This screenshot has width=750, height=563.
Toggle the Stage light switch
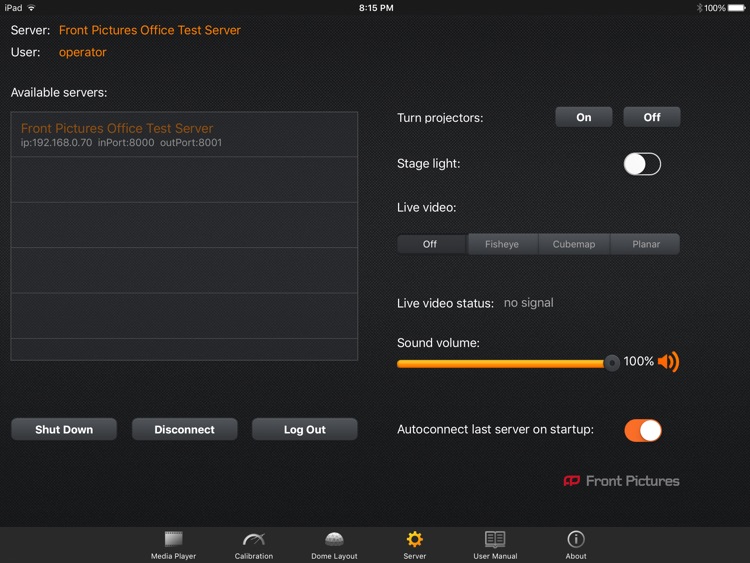(642, 164)
